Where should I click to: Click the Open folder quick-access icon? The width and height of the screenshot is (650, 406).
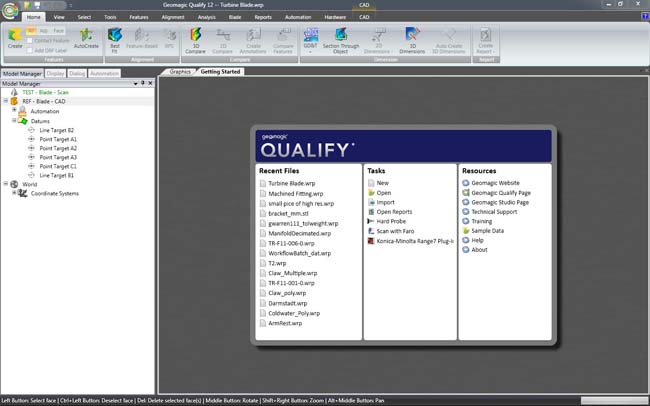(x=27, y=5)
